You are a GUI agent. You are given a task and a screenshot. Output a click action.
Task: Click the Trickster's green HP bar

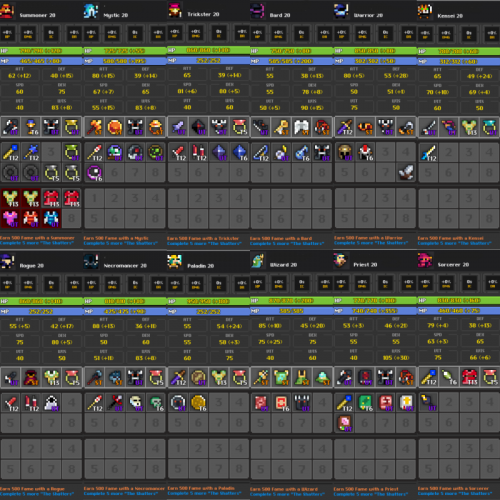click(208, 50)
